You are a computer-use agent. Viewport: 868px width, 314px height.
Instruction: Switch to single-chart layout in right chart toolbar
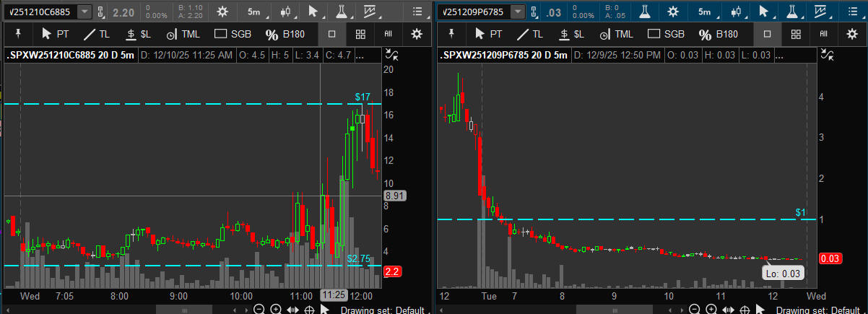click(767, 34)
